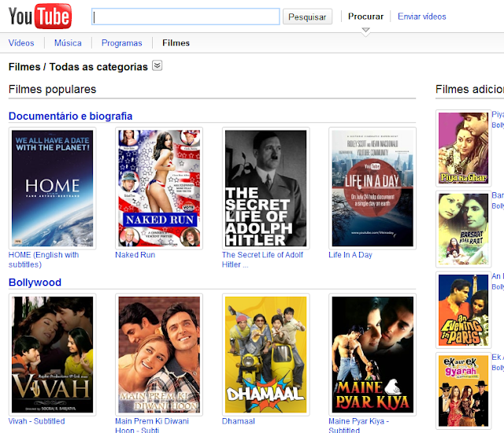Open the Dhamaal movie poster thumbnail
Image resolution: width=504 pixels, height=433 pixels.
point(266,354)
